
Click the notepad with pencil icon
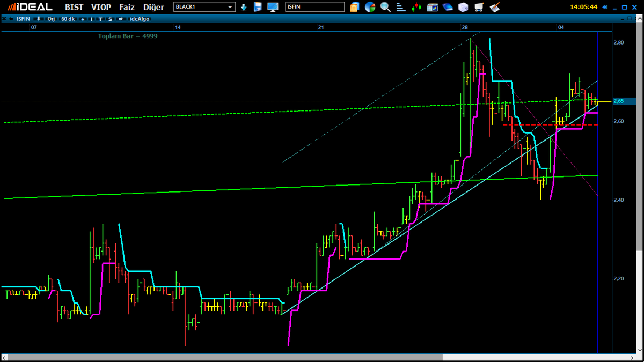pos(495,7)
